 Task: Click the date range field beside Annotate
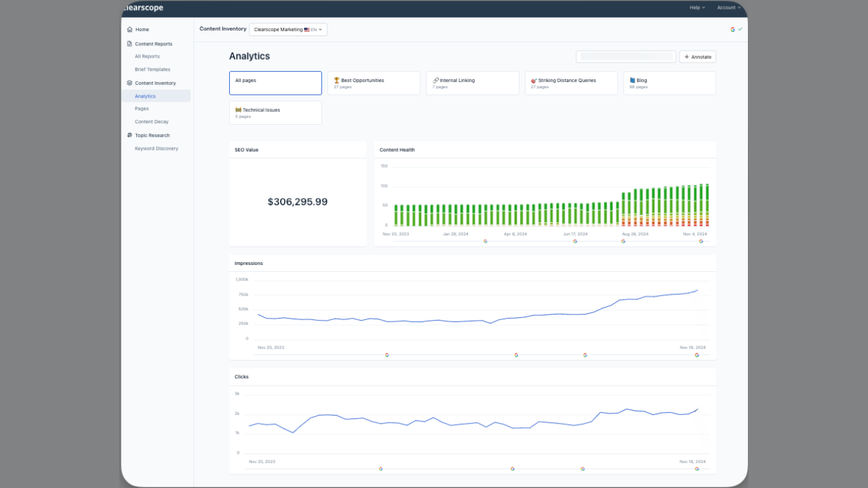[x=626, y=57]
